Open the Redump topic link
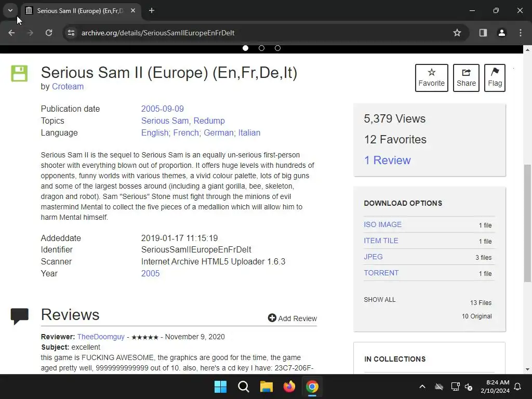532x399 pixels. click(x=209, y=121)
